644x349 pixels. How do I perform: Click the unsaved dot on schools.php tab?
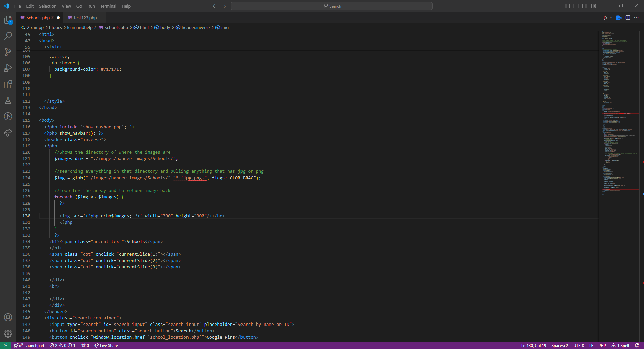point(58,18)
